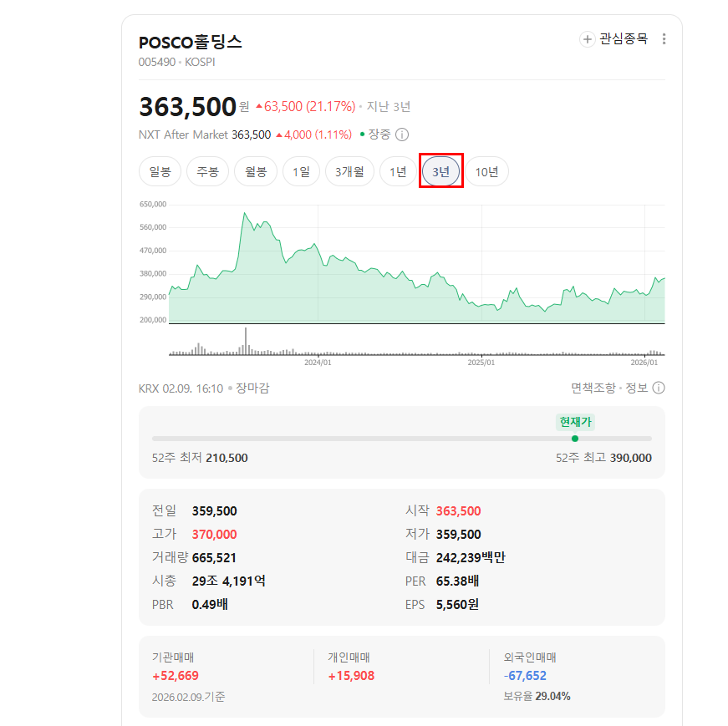Click the info icon next to 장중

tap(402, 135)
